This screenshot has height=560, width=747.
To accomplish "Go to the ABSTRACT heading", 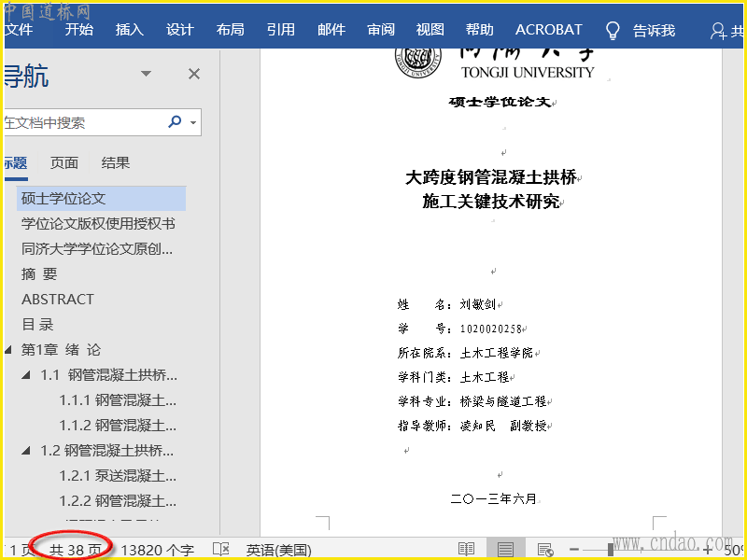I will tap(58, 300).
